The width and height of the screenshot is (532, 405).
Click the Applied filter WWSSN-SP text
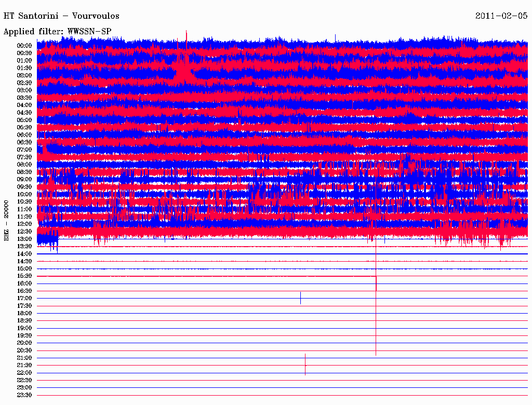pyautogui.click(x=58, y=32)
